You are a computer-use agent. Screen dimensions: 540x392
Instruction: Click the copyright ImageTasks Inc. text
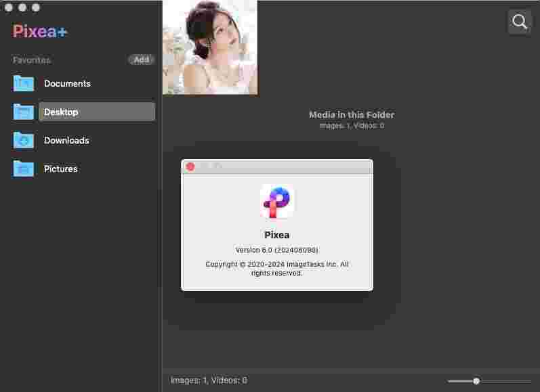click(x=277, y=269)
